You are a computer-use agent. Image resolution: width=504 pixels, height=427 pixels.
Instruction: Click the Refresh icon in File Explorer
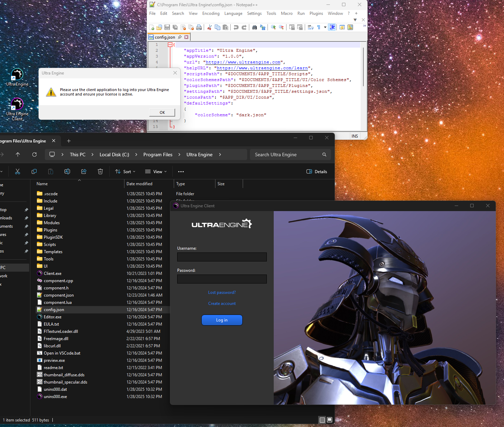coord(34,155)
